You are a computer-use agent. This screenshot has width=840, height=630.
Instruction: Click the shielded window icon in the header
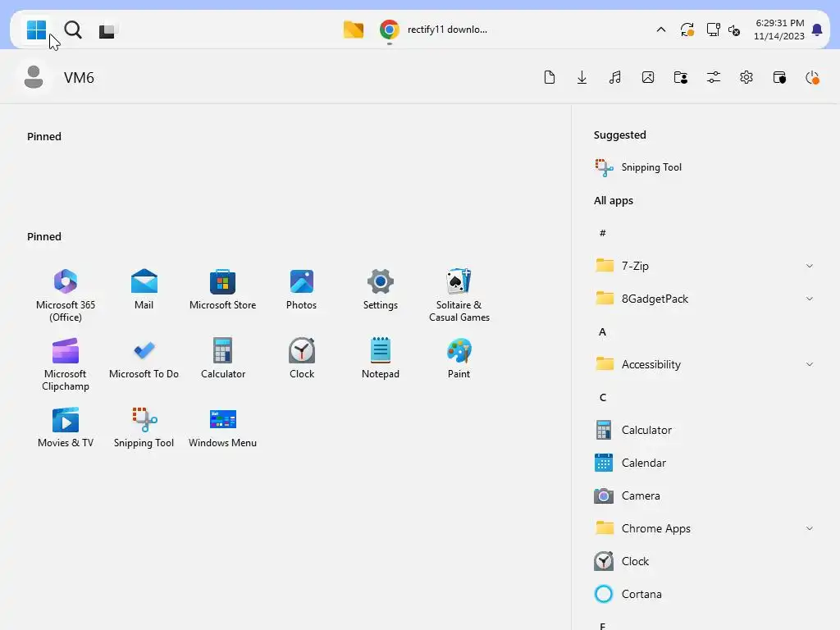click(779, 78)
